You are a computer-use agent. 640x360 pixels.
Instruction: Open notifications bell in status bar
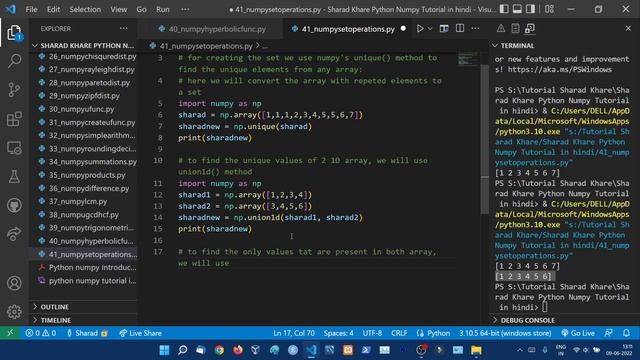tap(626, 333)
